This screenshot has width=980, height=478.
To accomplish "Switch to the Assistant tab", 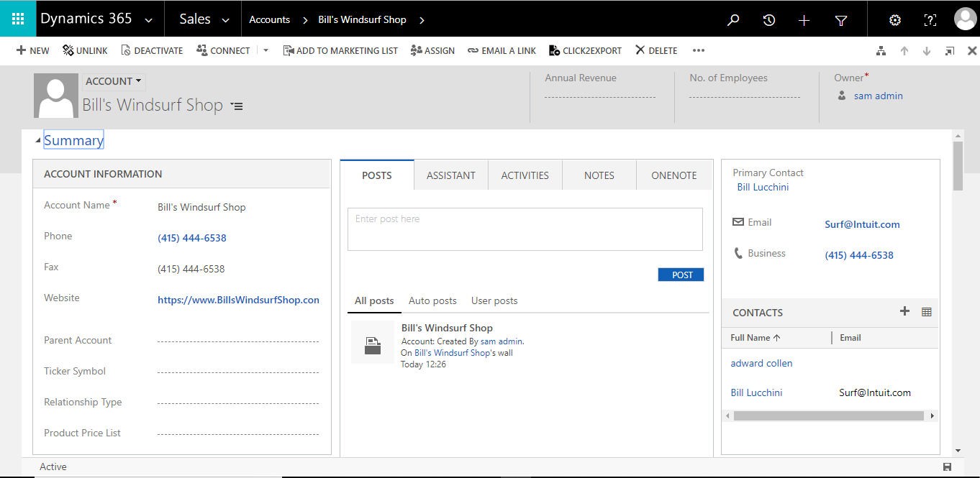I will 451,175.
